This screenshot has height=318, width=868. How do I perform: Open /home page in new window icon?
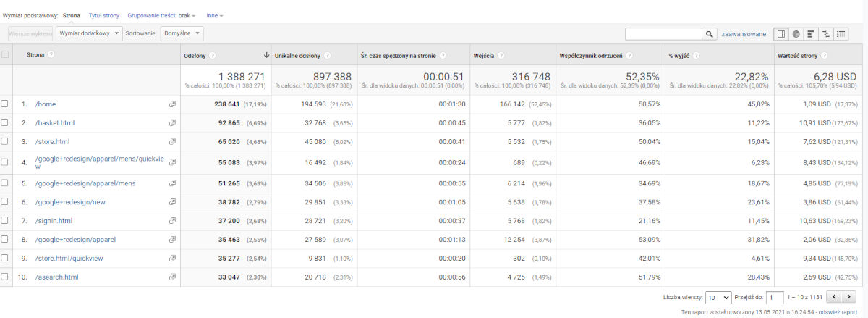(x=172, y=104)
